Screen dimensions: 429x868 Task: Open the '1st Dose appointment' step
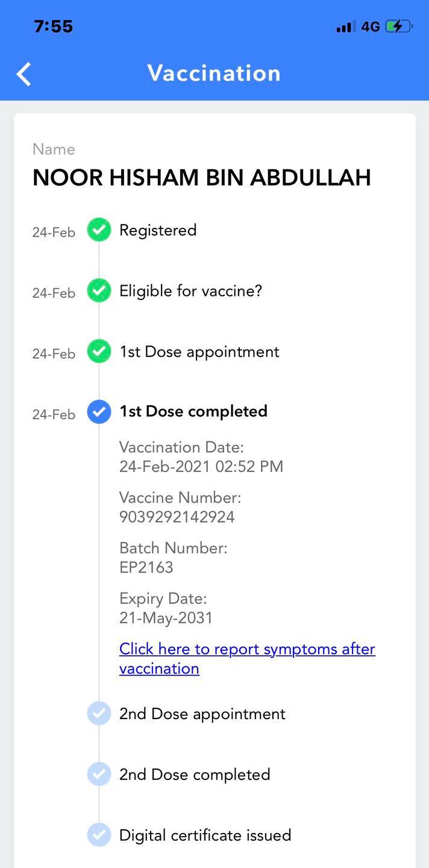coord(199,351)
